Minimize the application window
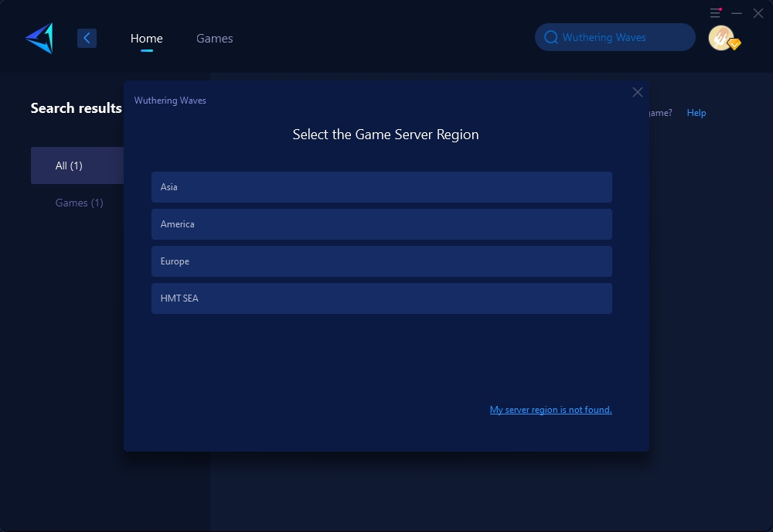Screen dimensions: 773x532 coord(737,13)
